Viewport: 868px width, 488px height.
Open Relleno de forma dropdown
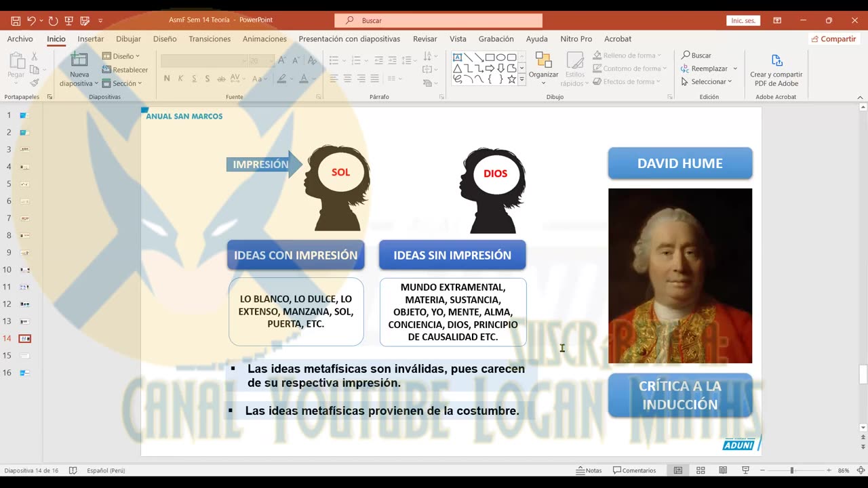pyautogui.click(x=626, y=56)
